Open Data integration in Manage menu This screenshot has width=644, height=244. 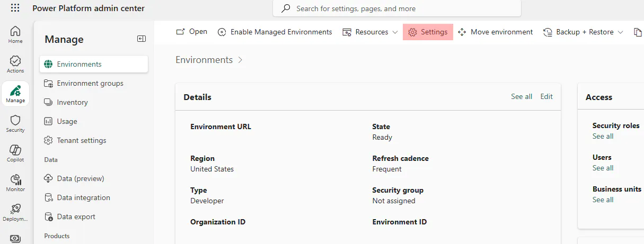tap(84, 197)
